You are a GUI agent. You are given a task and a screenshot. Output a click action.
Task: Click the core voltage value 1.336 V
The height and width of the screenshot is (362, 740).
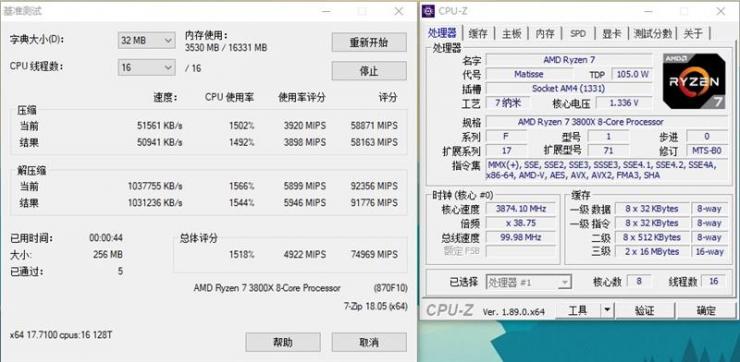pos(624,103)
